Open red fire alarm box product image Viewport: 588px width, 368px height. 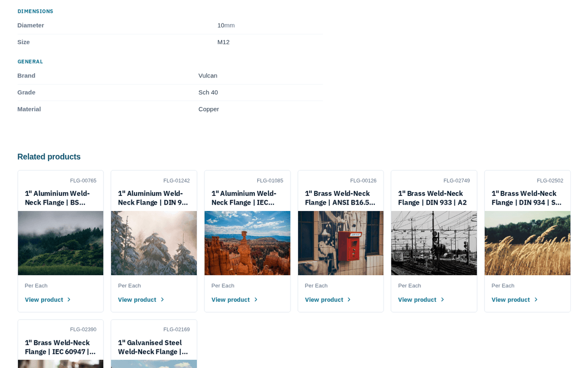pos(341,243)
